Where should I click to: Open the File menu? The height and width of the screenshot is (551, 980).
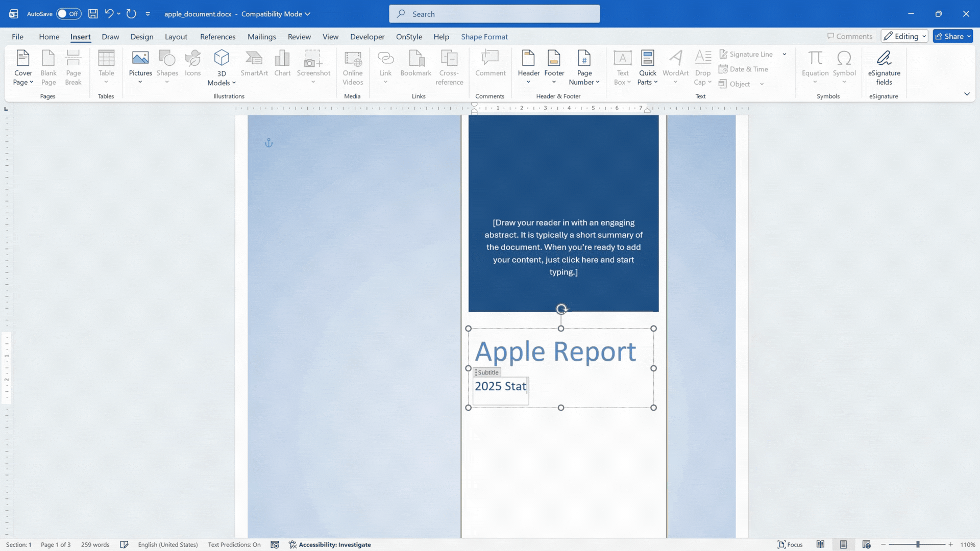coord(17,37)
